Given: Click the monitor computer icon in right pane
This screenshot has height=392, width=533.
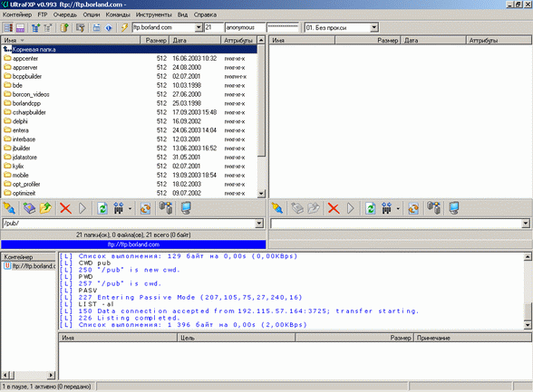Looking at the screenshot, I should click(454, 208).
